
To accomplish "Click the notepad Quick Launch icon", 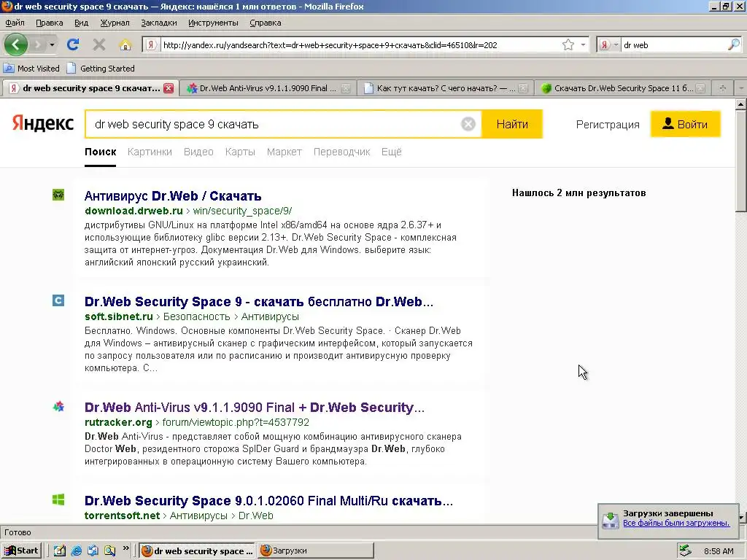I will pyautogui.click(x=60, y=551).
